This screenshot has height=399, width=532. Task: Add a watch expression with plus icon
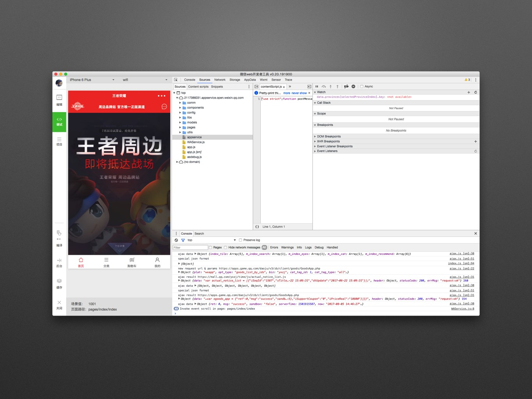[468, 92]
